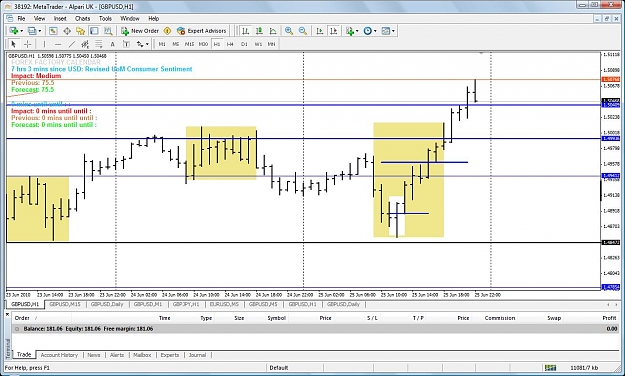Select the arrow cursor tool
625x376 pixels.
point(13,44)
